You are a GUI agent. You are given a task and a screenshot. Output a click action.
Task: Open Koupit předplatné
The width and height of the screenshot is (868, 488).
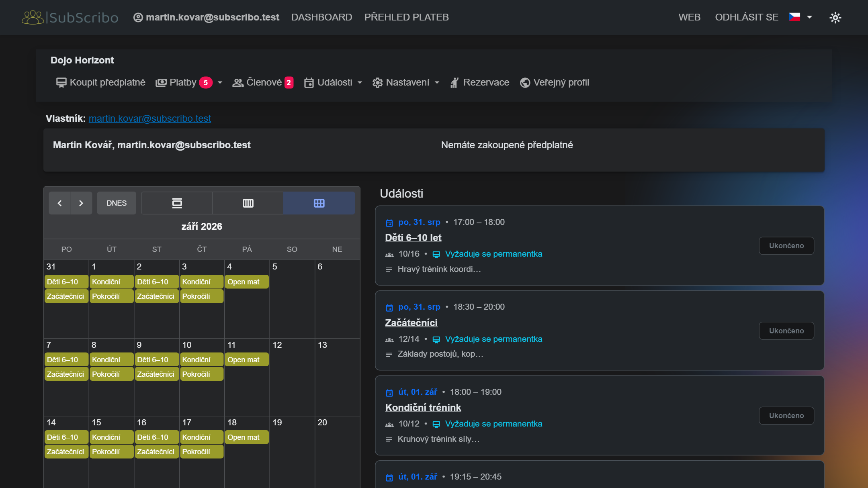[100, 82]
